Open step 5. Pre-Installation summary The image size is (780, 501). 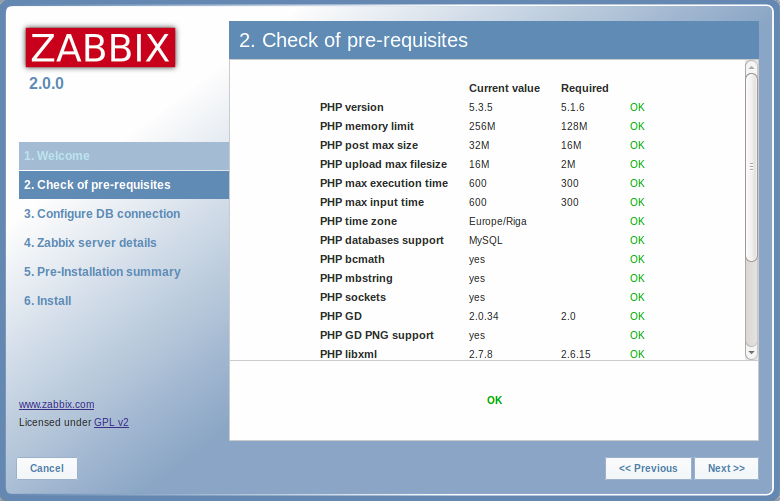102,272
